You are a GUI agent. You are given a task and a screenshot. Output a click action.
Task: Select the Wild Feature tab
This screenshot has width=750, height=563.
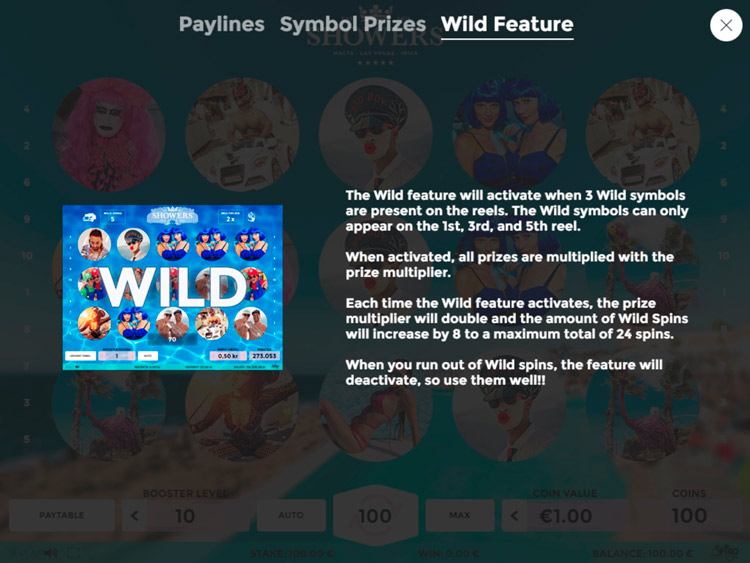click(507, 24)
